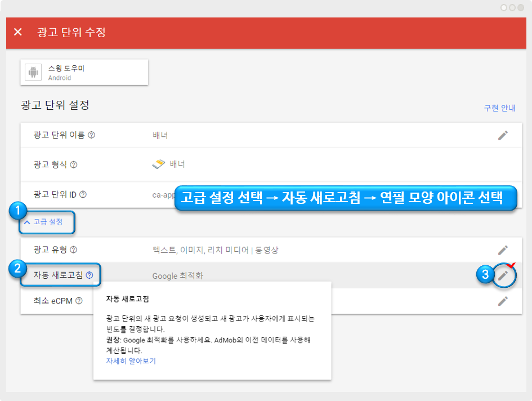Click the Google 최적화 value
Image resolution: width=532 pixels, height=401 pixels.
pyautogui.click(x=178, y=276)
